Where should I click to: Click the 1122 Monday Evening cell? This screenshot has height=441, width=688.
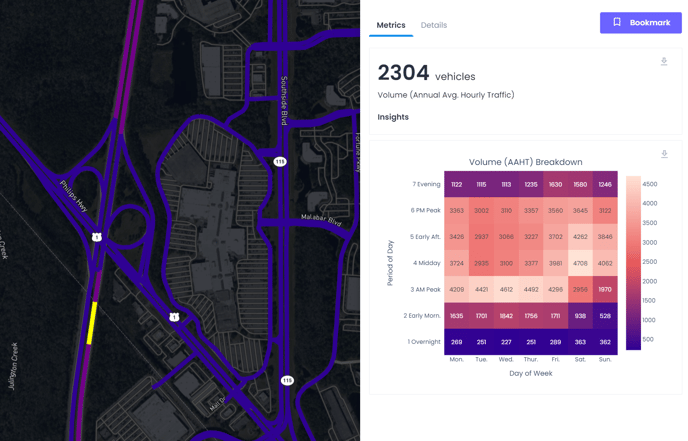pos(456,185)
